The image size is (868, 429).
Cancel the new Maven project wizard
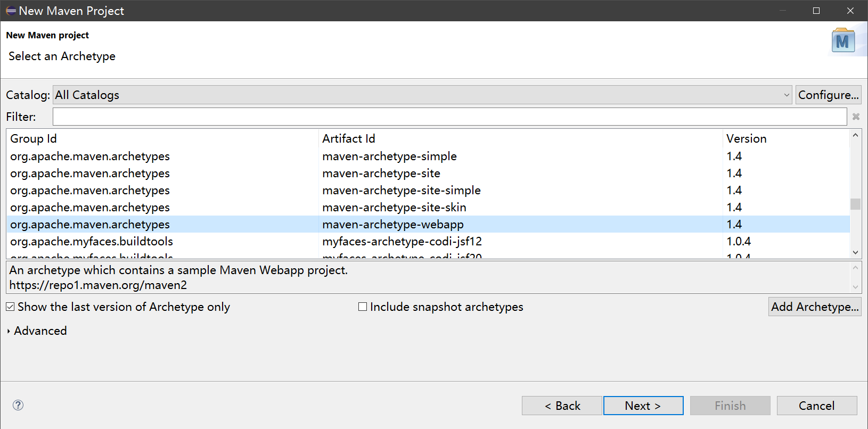(816, 406)
